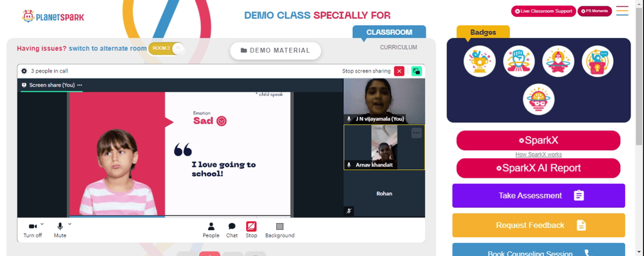The width and height of the screenshot is (644, 256).
Task: Open the Badges tab
Action: [483, 32]
